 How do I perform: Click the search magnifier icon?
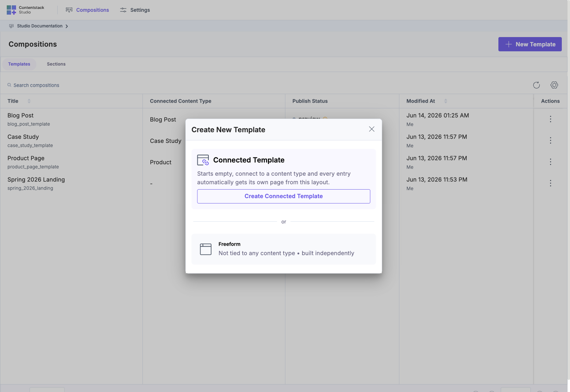tap(9, 85)
